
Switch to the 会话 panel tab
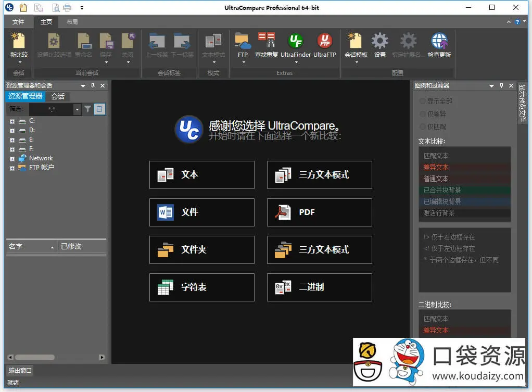[x=58, y=96]
